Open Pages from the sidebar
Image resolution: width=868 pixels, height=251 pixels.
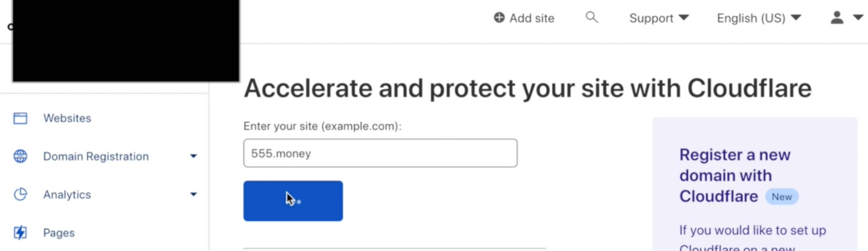(59, 233)
